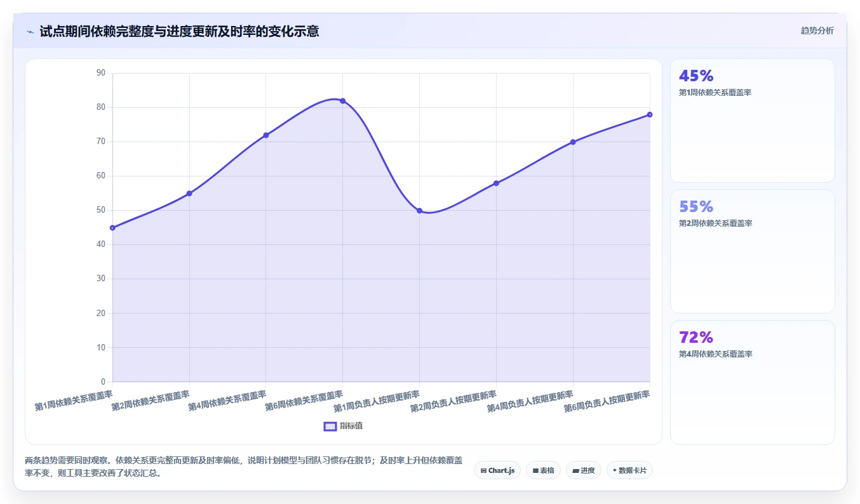Click the y-axis value 50
The width and height of the screenshot is (860, 504).
(101, 210)
